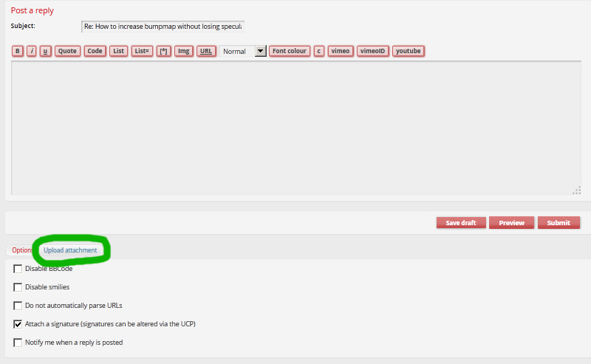Open the Font colour picker
Viewport: 591px width, 364px height.
pyautogui.click(x=289, y=51)
